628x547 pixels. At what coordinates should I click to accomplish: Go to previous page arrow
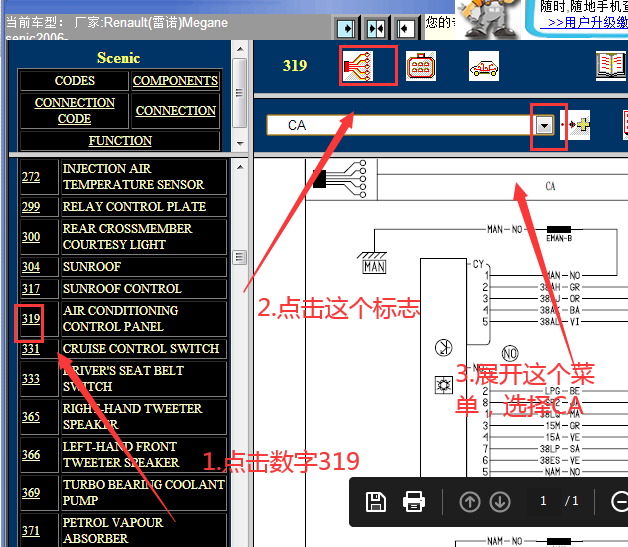click(x=470, y=502)
